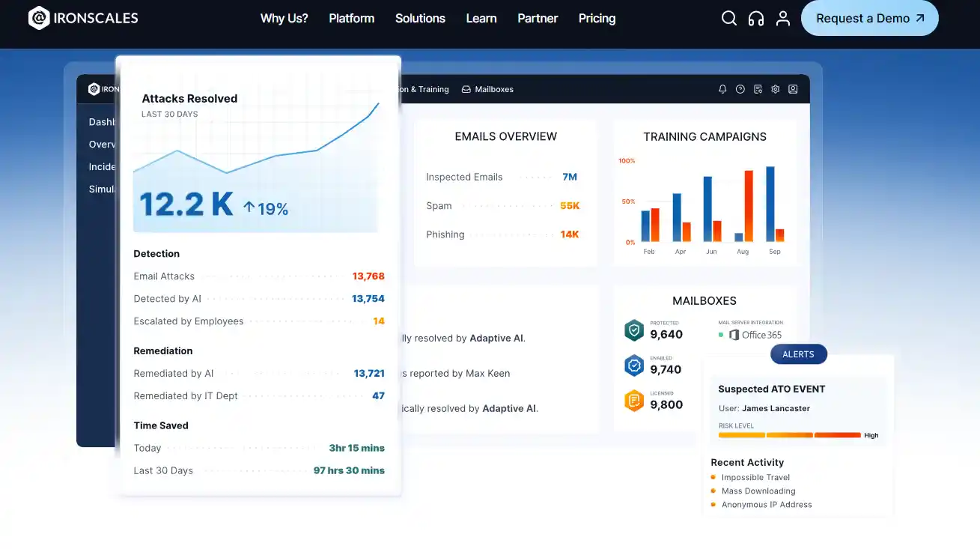Viewport: 980px width, 549px height.
Task: Click the High risk level bar
Action: click(837, 435)
